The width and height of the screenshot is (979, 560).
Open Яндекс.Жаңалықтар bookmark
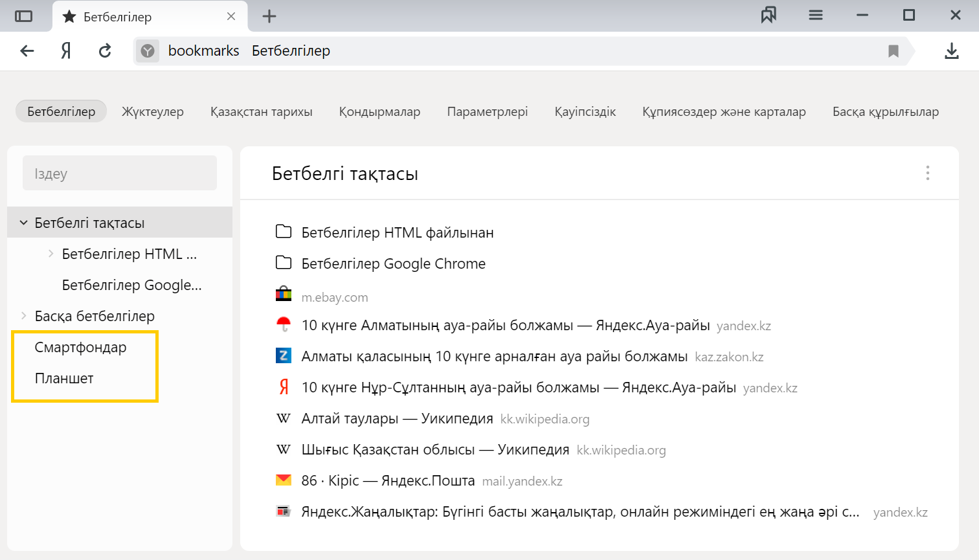(581, 511)
